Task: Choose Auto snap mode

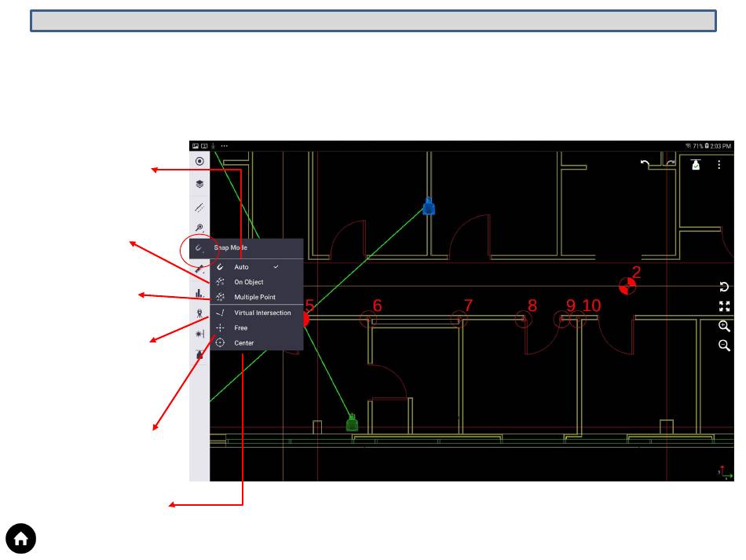Action: click(257, 267)
